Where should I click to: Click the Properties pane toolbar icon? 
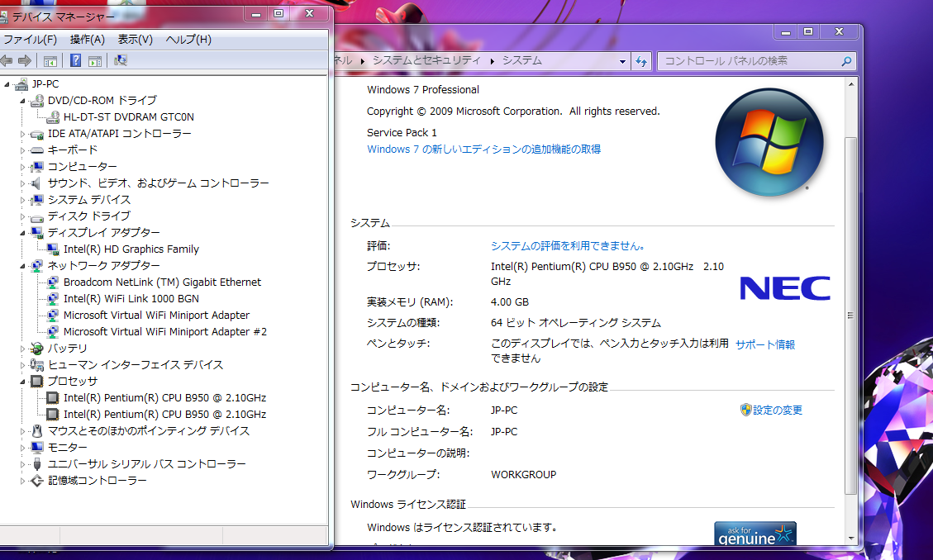(x=94, y=60)
